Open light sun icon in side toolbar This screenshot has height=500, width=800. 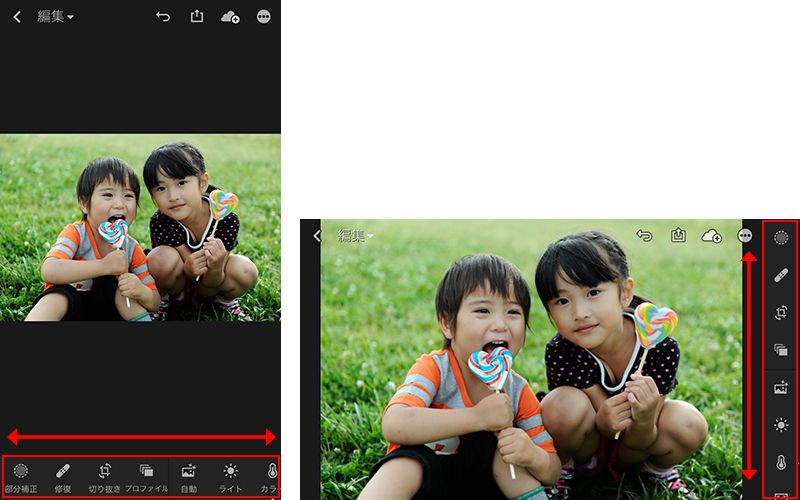[x=781, y=424]
